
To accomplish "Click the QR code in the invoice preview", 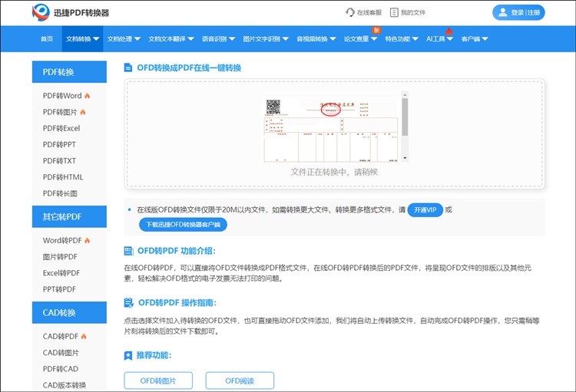I will point(273,107).
